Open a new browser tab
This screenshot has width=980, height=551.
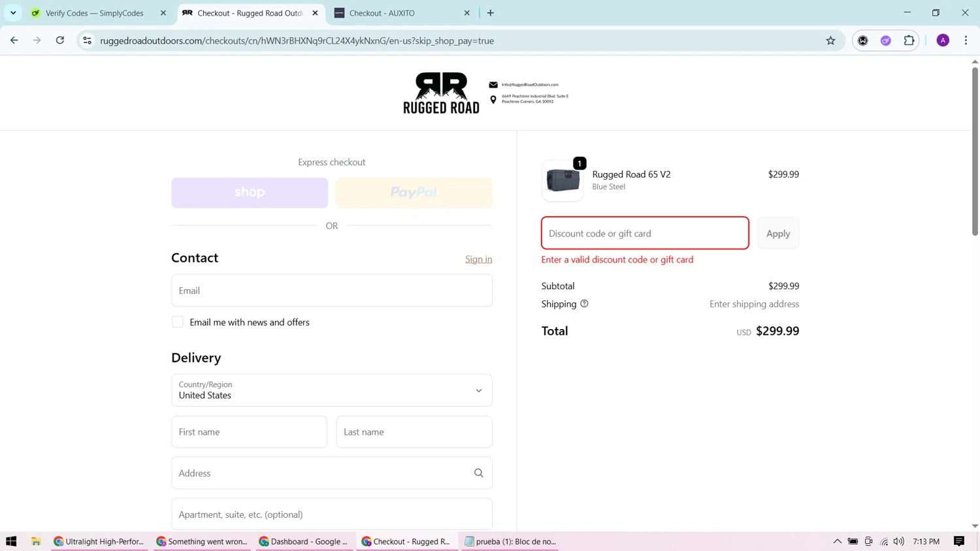coord(491,13)
